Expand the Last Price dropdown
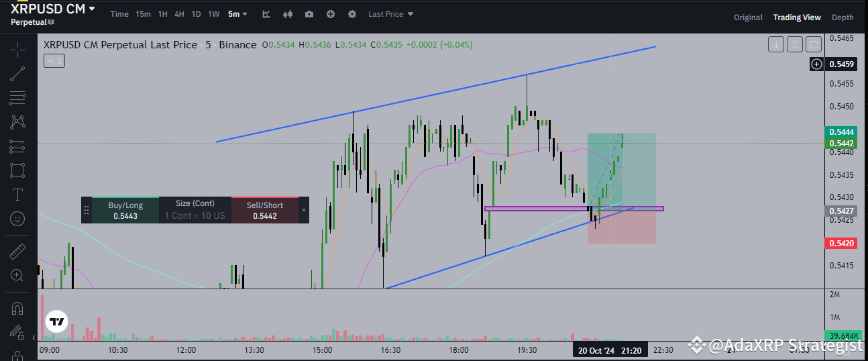 (391, 14)
